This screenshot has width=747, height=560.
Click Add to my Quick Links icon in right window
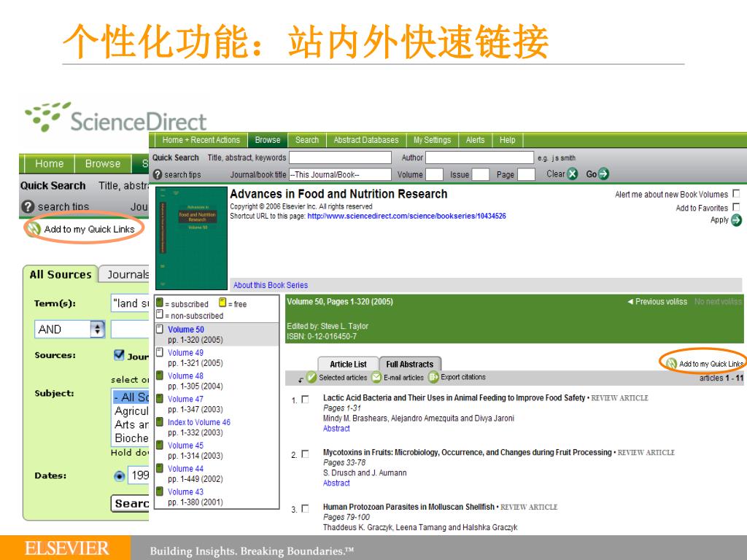671,365
